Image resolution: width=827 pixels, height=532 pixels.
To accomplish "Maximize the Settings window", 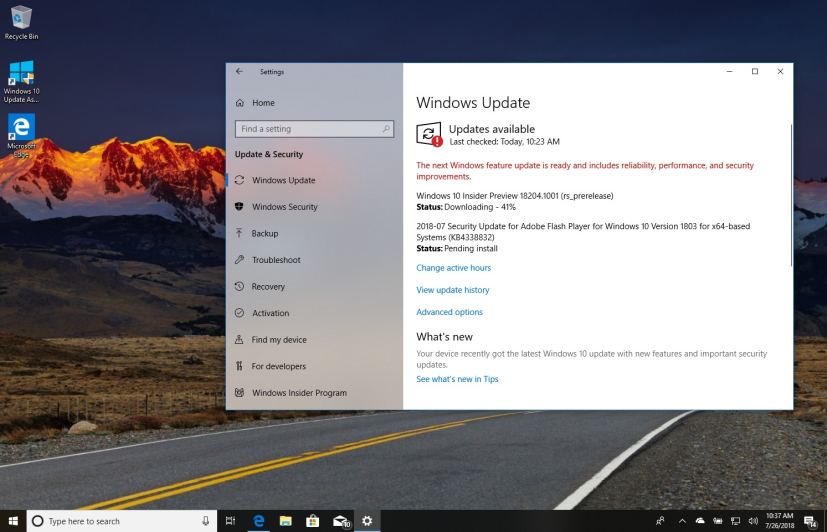I will tap(755, 71).
